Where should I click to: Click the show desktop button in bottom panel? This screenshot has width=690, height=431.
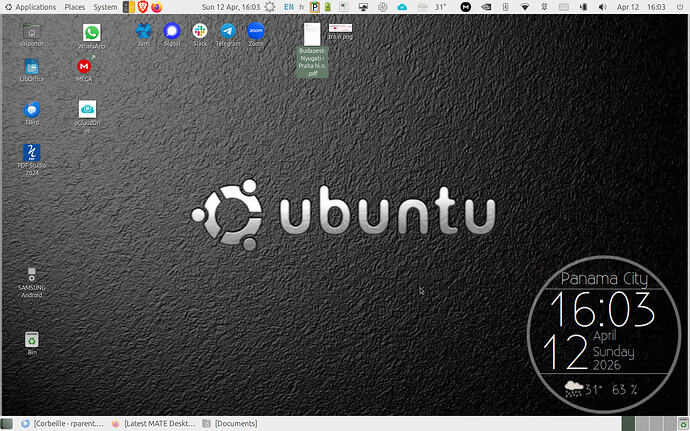click(x=7, y=424)
